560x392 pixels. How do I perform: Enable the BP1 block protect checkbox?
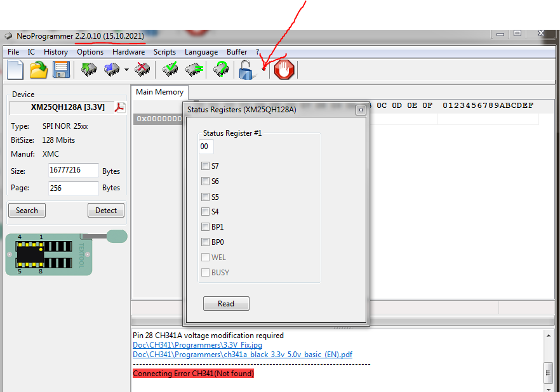click(205, 227)
